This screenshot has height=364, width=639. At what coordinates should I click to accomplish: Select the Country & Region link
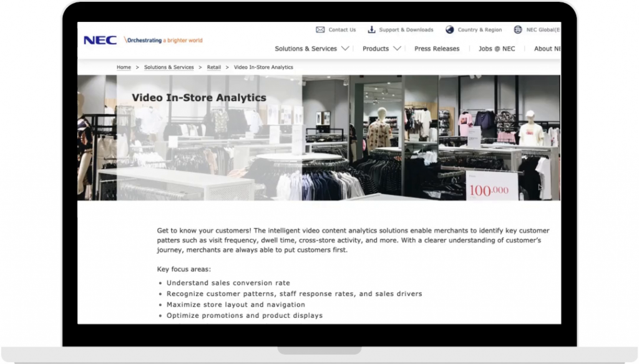(479, 30)
